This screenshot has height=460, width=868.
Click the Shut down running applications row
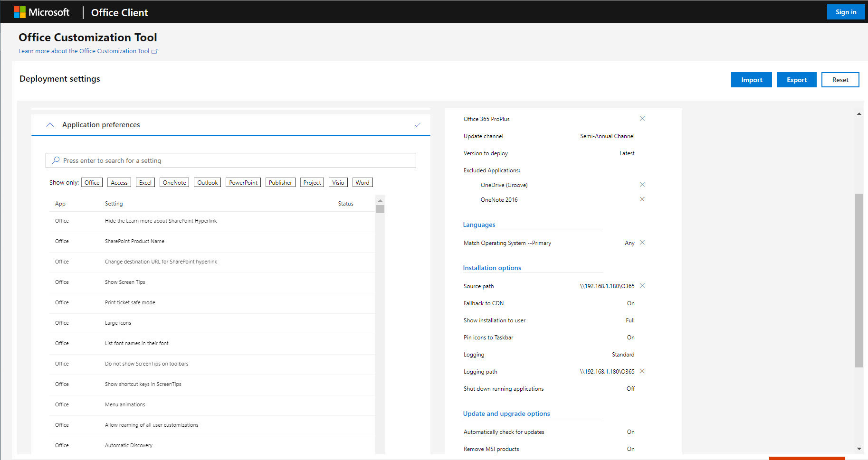(549, 389)
